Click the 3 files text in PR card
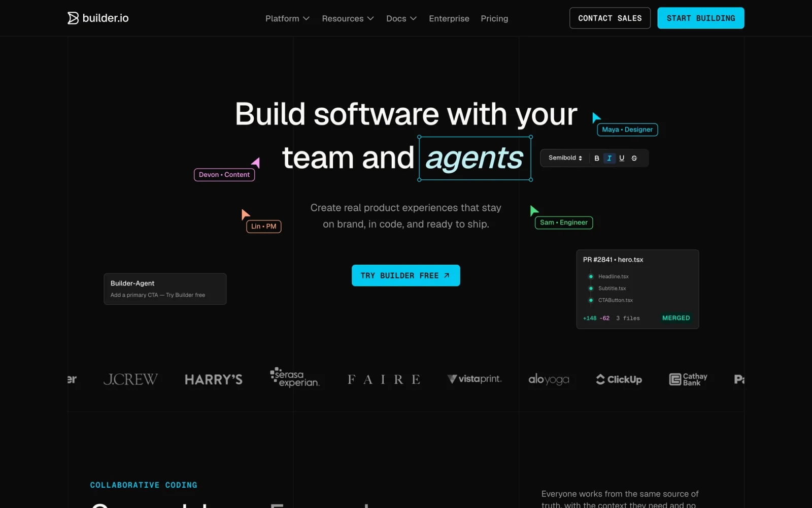 (628, 319)
